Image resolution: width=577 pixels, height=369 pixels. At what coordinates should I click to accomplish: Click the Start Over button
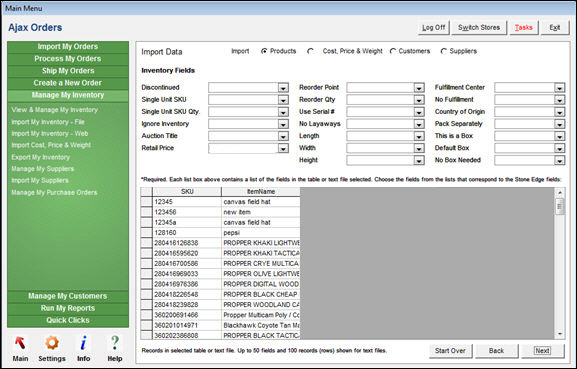pos(450,351)
